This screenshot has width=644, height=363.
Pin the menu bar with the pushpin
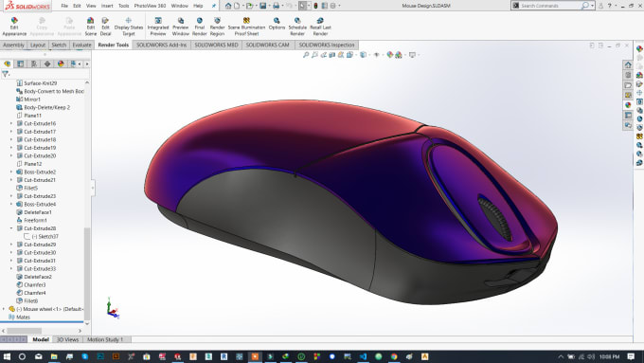214,6
